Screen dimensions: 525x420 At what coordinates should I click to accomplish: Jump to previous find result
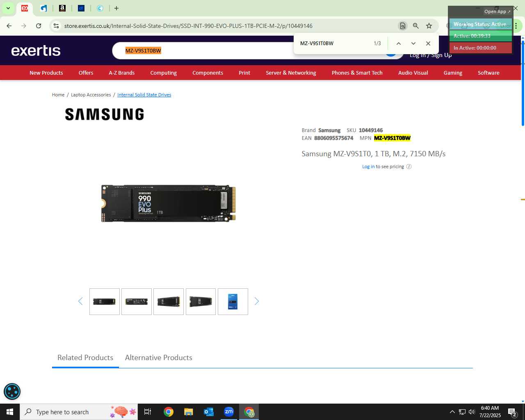point(398,43)
